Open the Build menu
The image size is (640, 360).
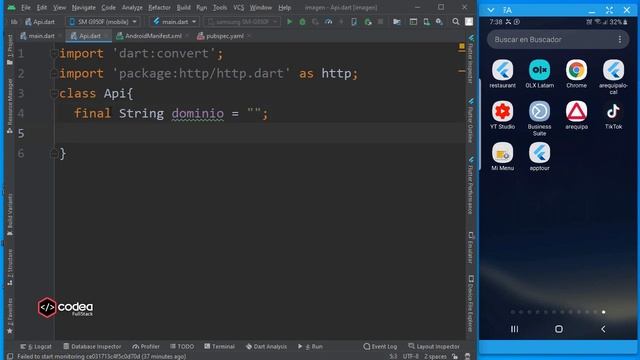pyautogui.click(x=183, y=7)
